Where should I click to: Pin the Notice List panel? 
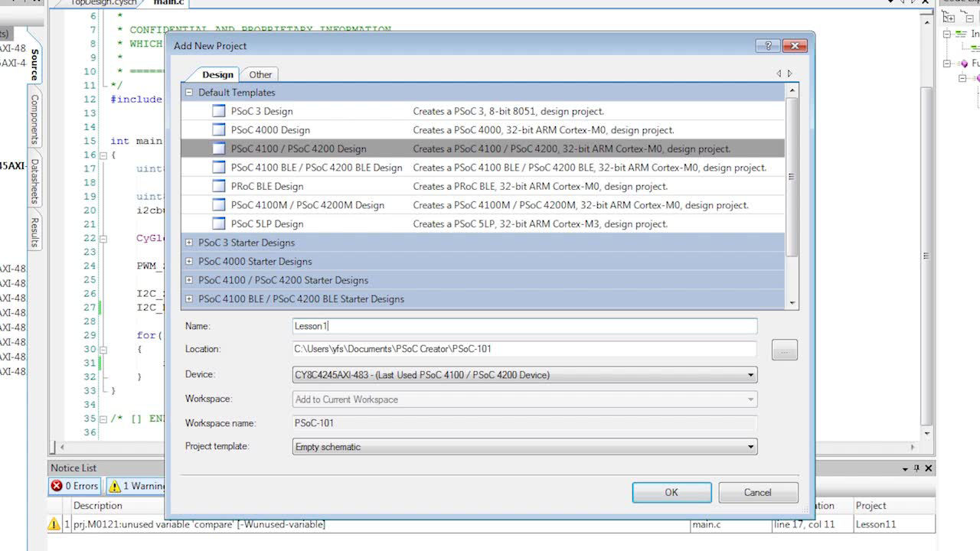point(916,468)
